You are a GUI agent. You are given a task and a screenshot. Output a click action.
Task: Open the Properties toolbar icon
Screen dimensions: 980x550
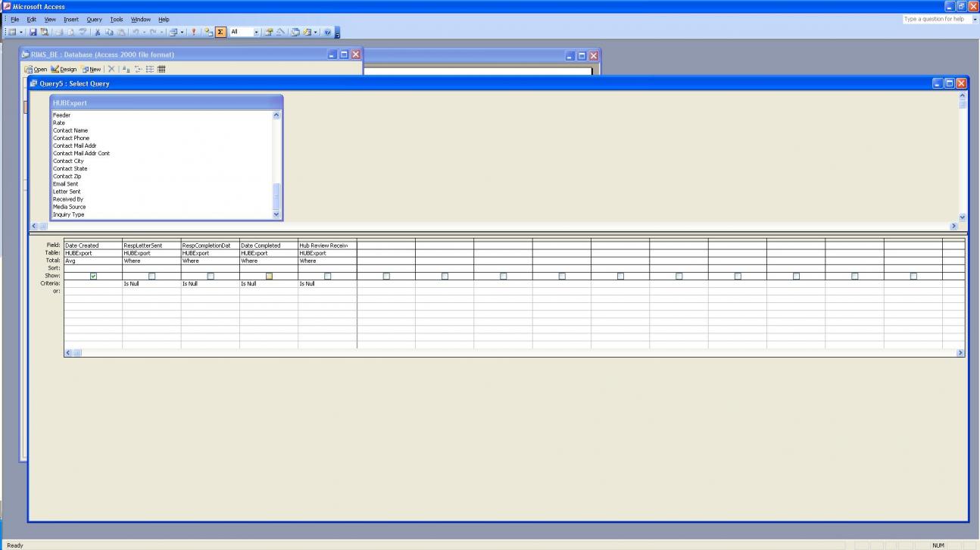pos(269,33)
